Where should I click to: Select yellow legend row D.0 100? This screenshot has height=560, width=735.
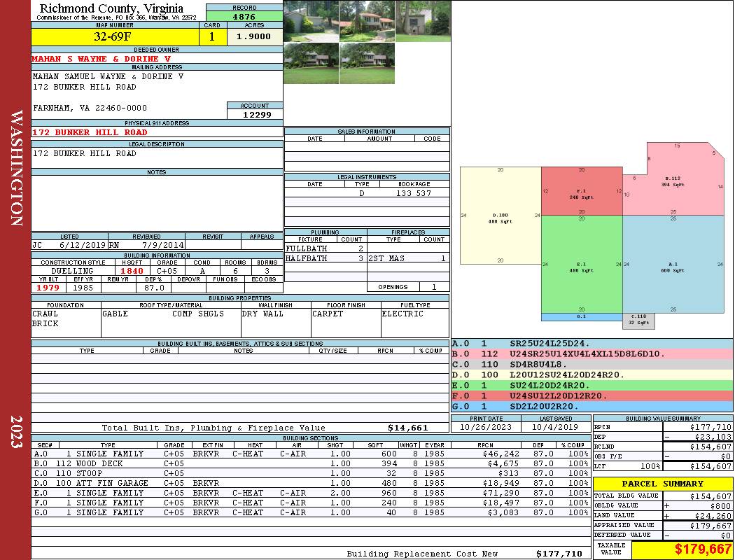[592, 375]
